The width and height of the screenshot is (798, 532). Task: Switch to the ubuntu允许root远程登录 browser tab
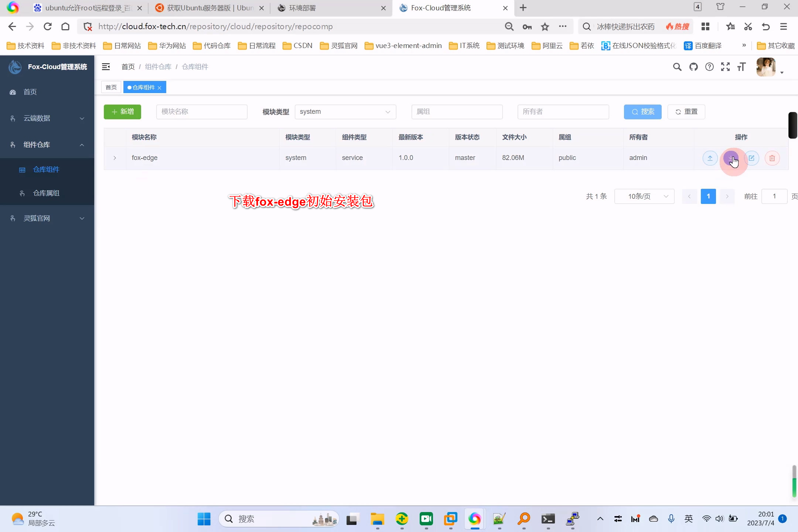coord(88,8)
